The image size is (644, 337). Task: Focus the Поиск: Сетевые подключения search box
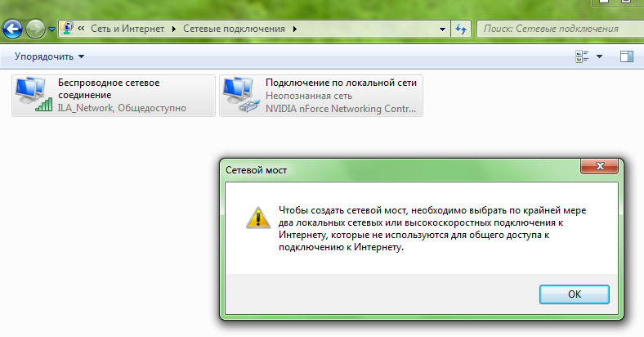click(560, 29)
